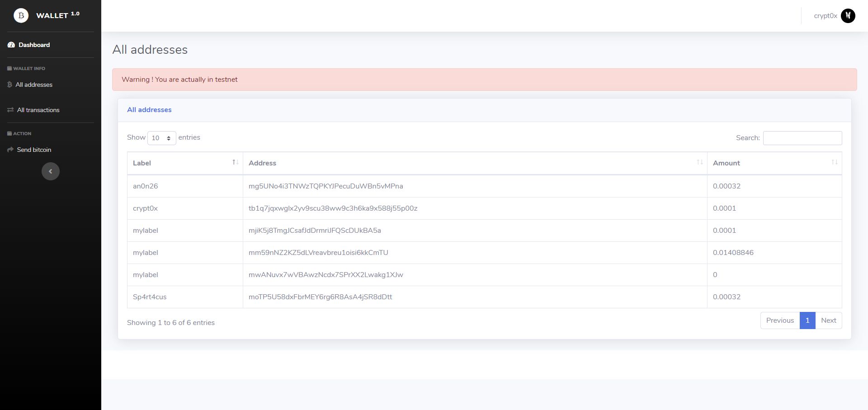
Task: Click address mg5UNo4i3TNWzTQPKYJPecuDuWBn5vMPna
Action: point(325,186)
